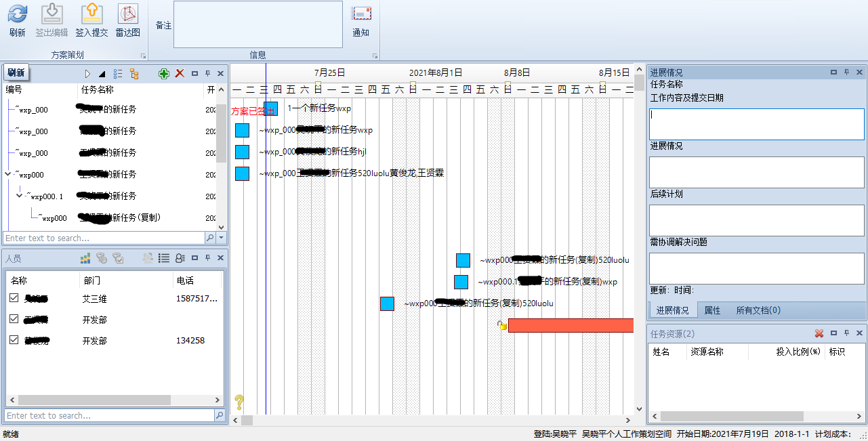Viewport: 868px width, 441px height.
Task: Click the 刷新 button in task panel header
Action: (16, 73)
